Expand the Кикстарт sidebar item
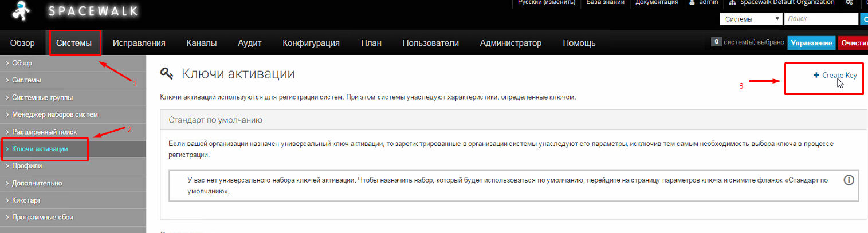868x233 pixels. pyautogui.click(x=26, y=200)
